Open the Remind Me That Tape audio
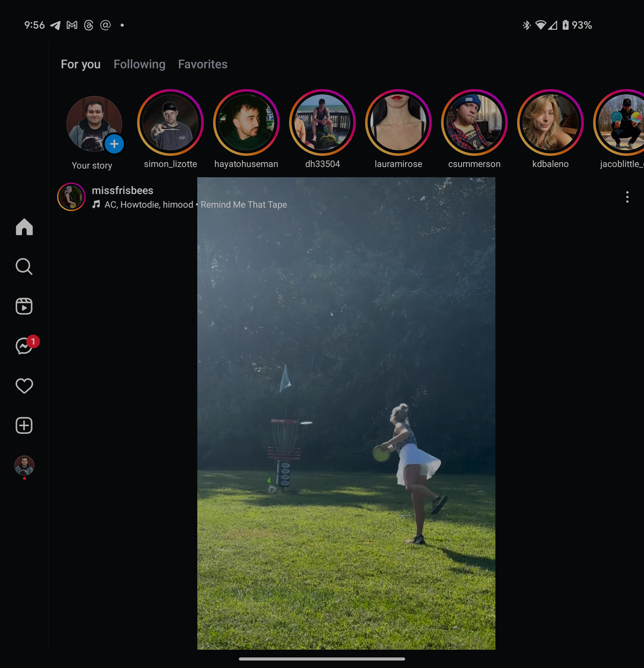The image size is (644, 668). click(244, 205)
